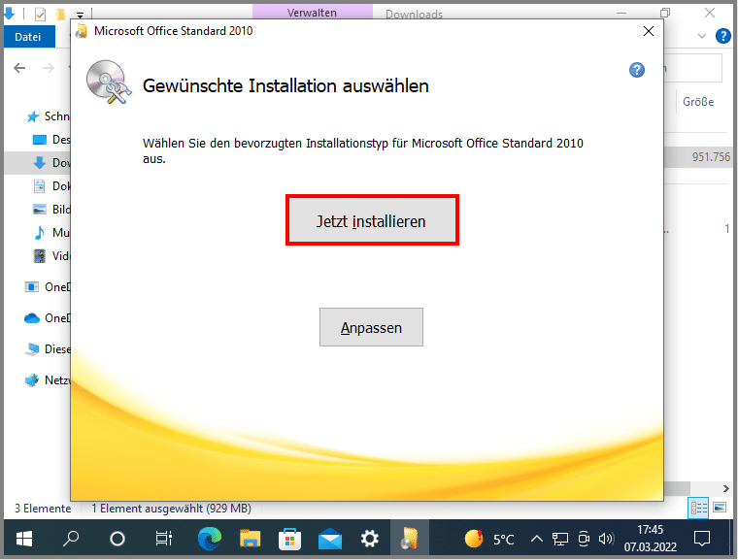Open the volume control in system tray
Viewport: 738px width, 560px height.
coord(607,538)
